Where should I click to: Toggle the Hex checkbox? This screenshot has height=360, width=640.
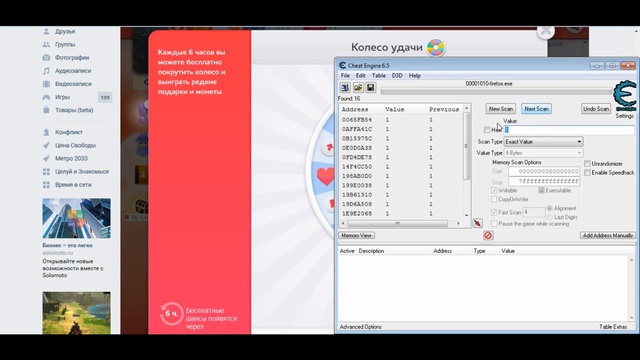coord(487,130)
